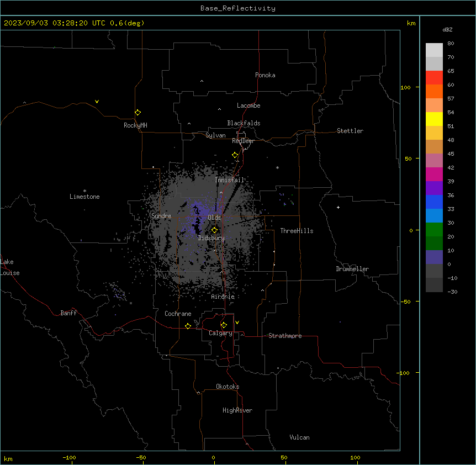Select the white asterisk marker above Limestone
Viewport: 476px width, 465px height.
click(x=84, y=191)
